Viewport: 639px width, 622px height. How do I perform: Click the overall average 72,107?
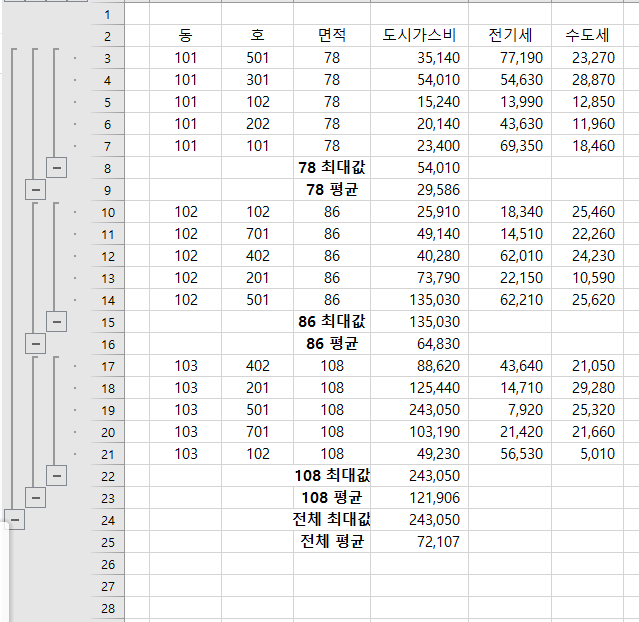420,542
